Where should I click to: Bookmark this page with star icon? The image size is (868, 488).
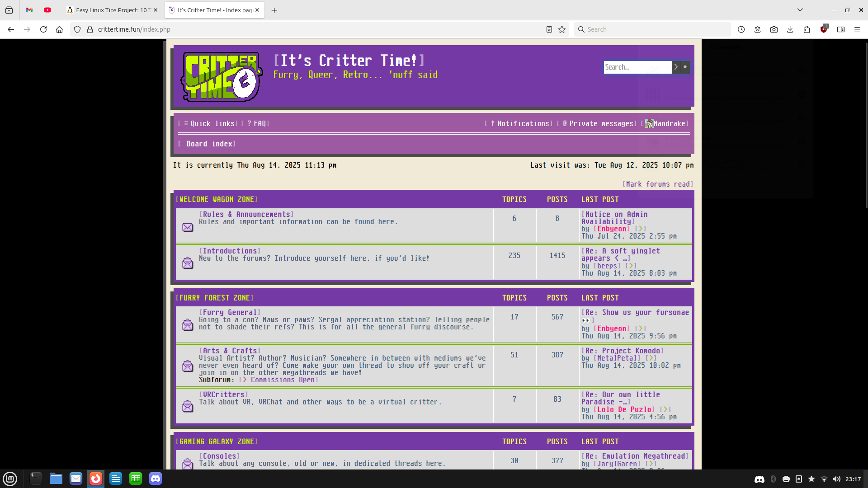point(562,29)
